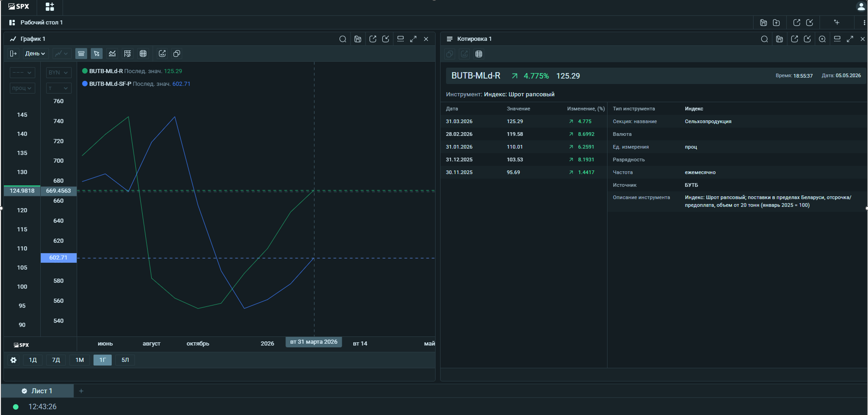Click the Значение column header
This screenshot has width=868, height=415.
click(x=518, y=109)
